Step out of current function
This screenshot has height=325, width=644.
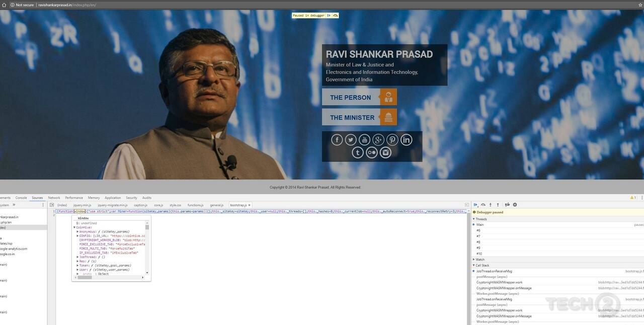point(498,205)
